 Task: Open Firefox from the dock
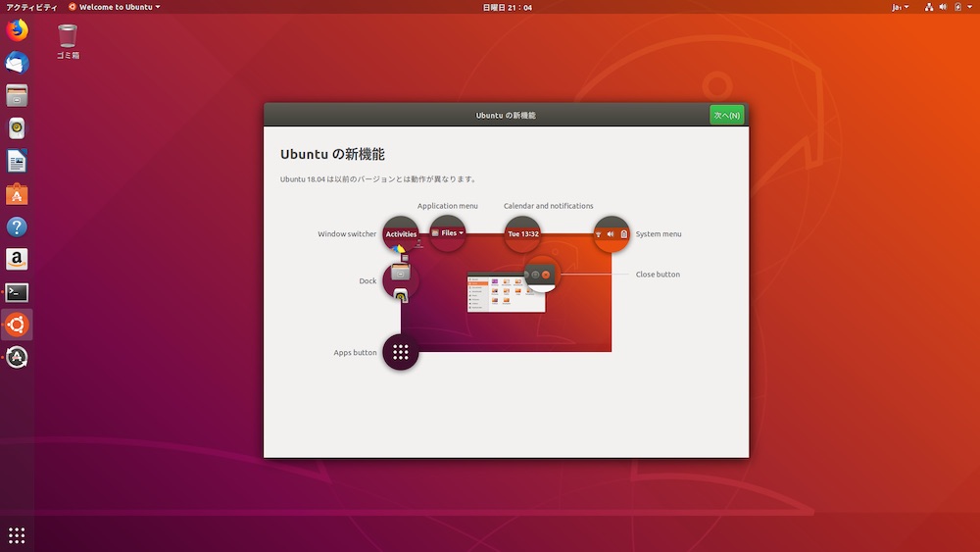point(17,30)
